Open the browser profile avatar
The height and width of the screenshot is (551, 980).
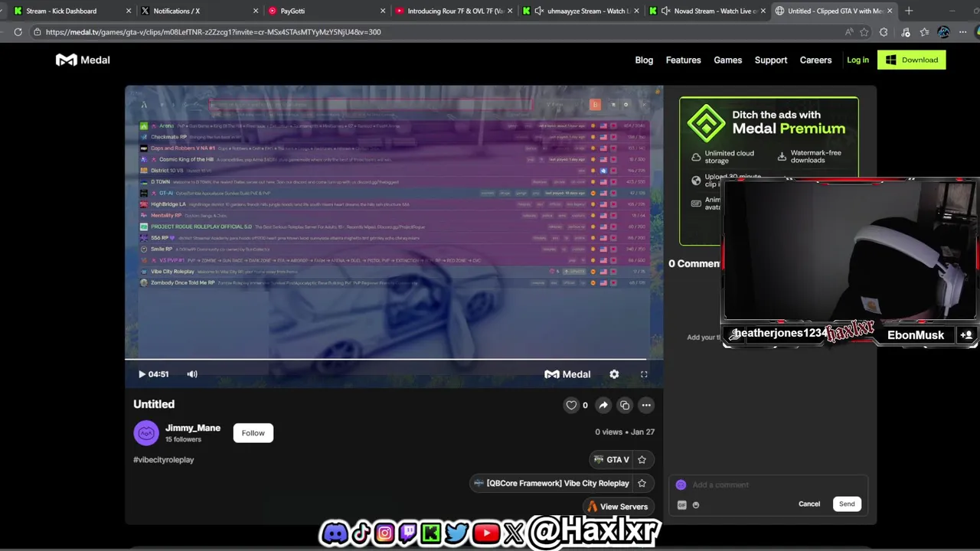click(943, 32)
